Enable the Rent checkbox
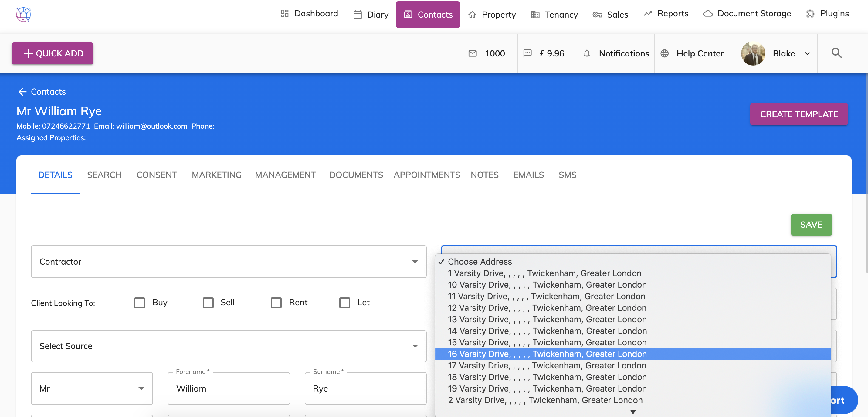 tap(277, 303)
